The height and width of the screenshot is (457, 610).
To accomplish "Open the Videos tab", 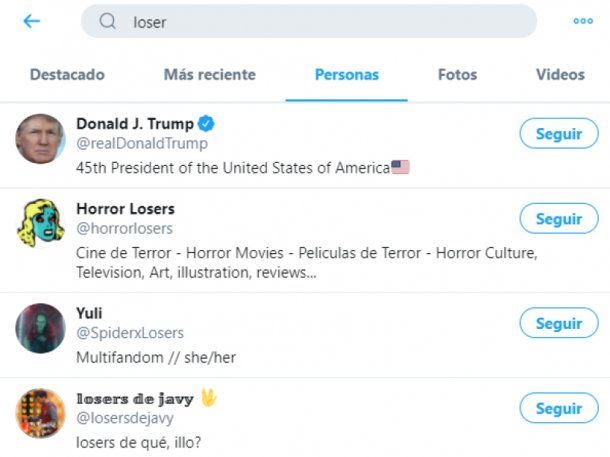I will (x=560, y=75).
